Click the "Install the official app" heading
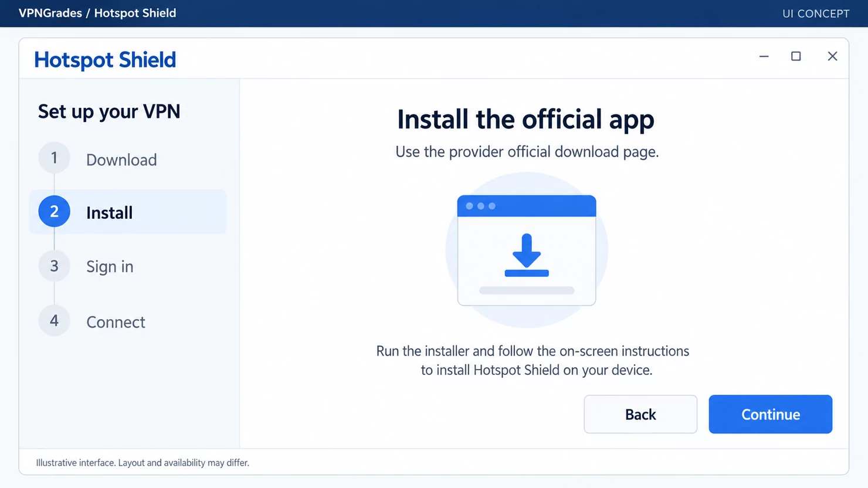Image resolution: width=868 pixels, height=488 pixels. (525, 120)
